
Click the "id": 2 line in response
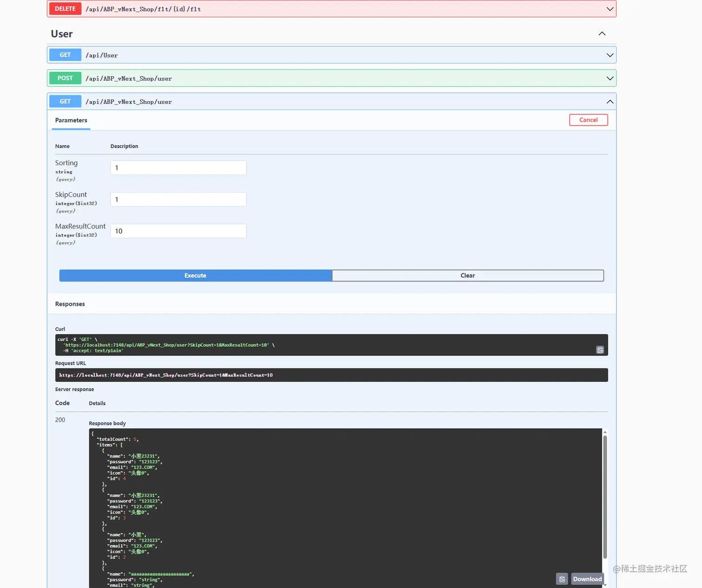tap(117, 557)
